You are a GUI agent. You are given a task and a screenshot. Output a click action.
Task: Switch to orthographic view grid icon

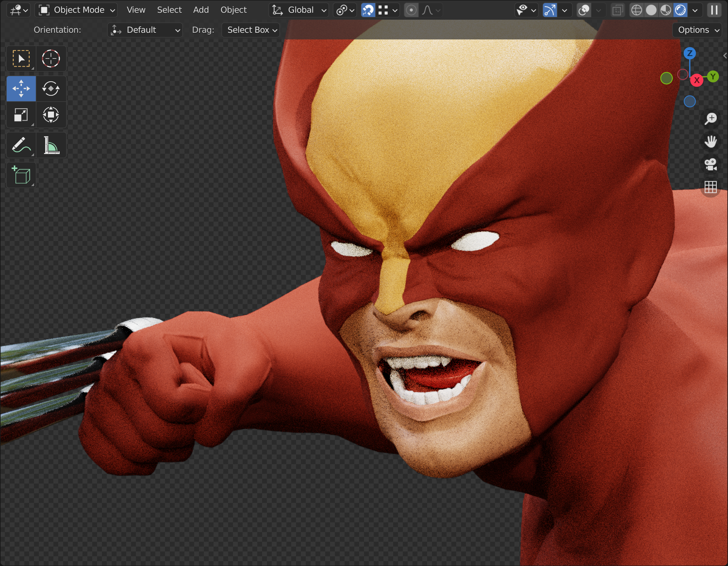[x=710, y=187]
